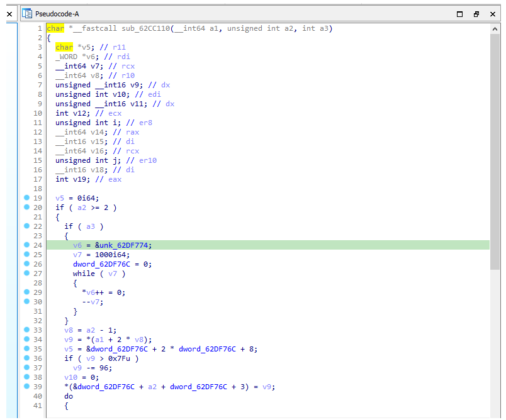Click line number 41 in the gutter

click(38, 406)
